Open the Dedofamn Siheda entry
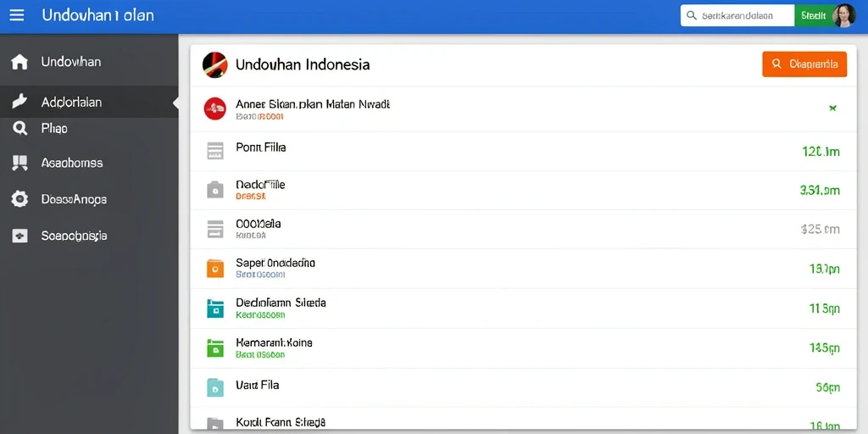 pyautogui.click(x=523, y=309)
